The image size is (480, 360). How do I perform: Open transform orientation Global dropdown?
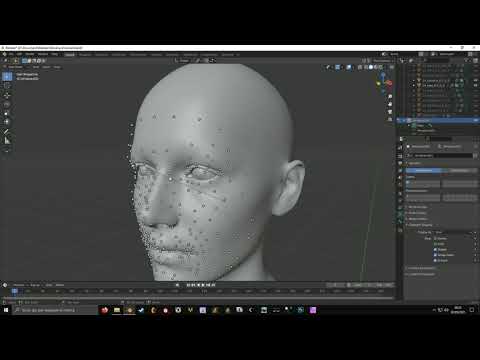(183, 61)
